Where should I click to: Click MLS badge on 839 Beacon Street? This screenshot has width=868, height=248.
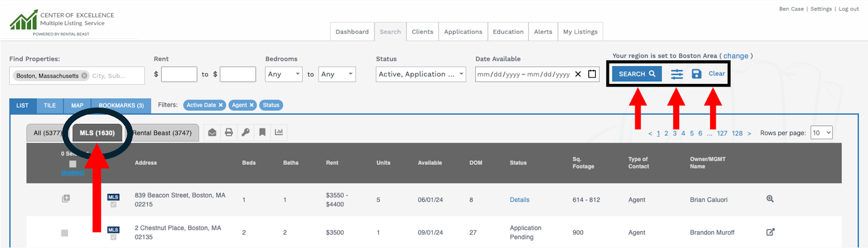[113, 197]
